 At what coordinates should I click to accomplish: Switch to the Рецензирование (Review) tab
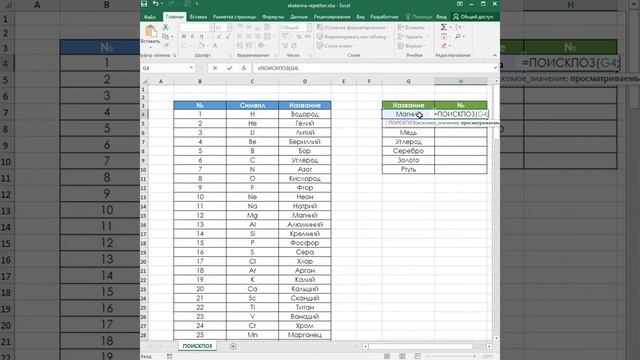(x=332, y=17)
